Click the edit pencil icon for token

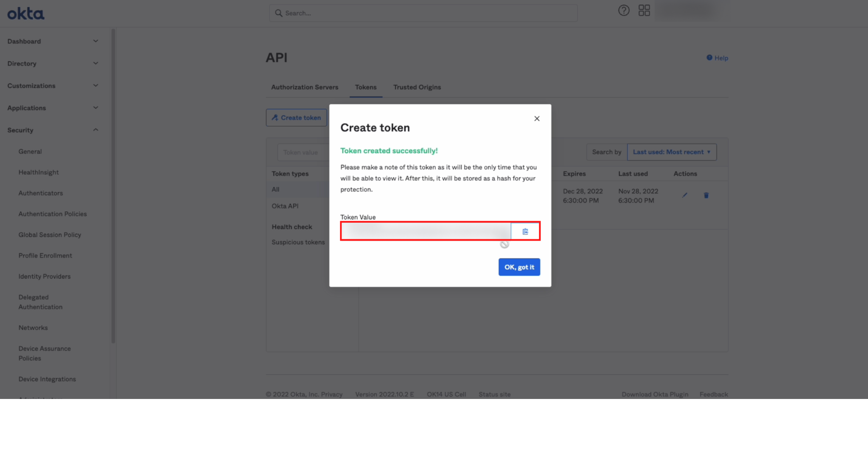(684, 195)
